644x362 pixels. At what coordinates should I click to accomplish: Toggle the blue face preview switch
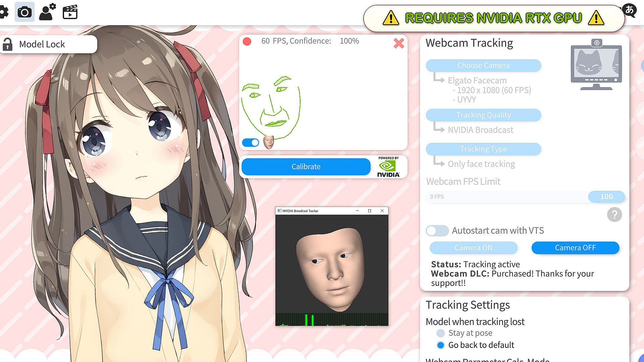tap(251, 143)
